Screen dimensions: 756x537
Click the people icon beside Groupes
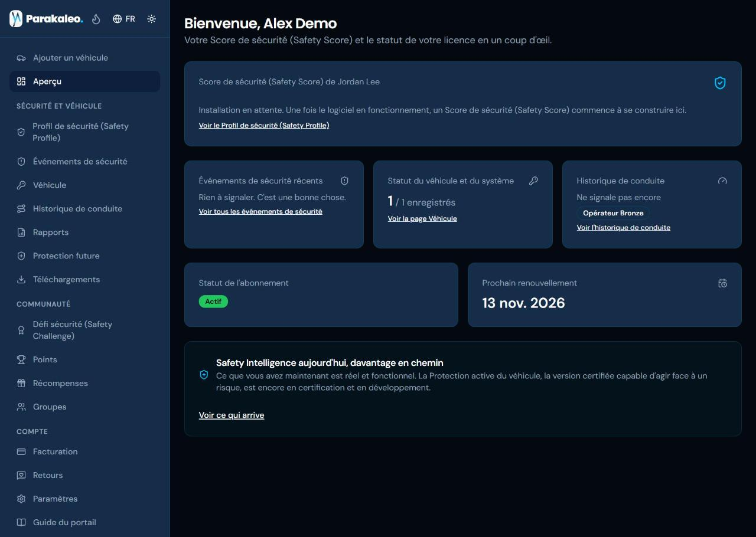[21, 407]
